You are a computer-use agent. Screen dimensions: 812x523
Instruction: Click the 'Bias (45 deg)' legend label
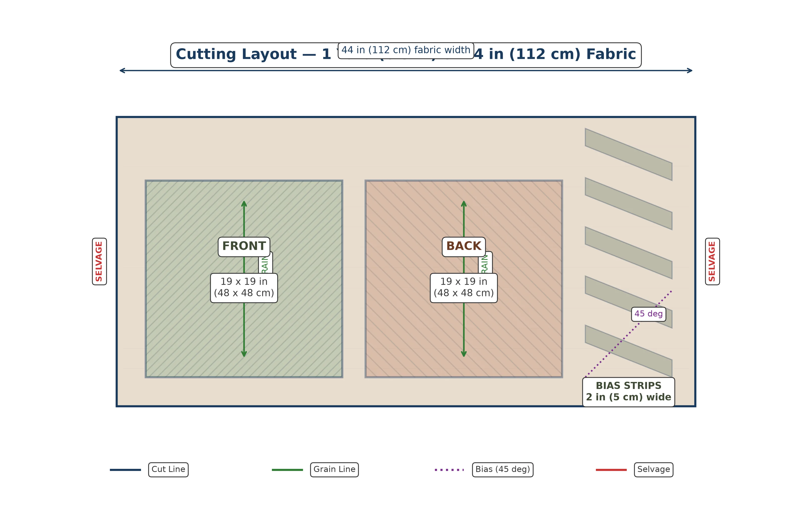pyautogui.click(x=503, y=469)
